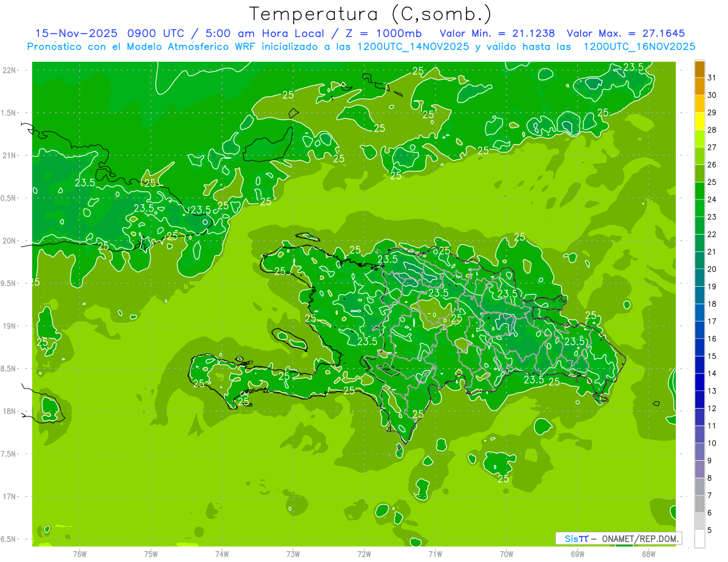Image resolution: width=728 pixels, height=562 pixels.
Task: Click the colorbar label '8'
Action: (710, 478)
